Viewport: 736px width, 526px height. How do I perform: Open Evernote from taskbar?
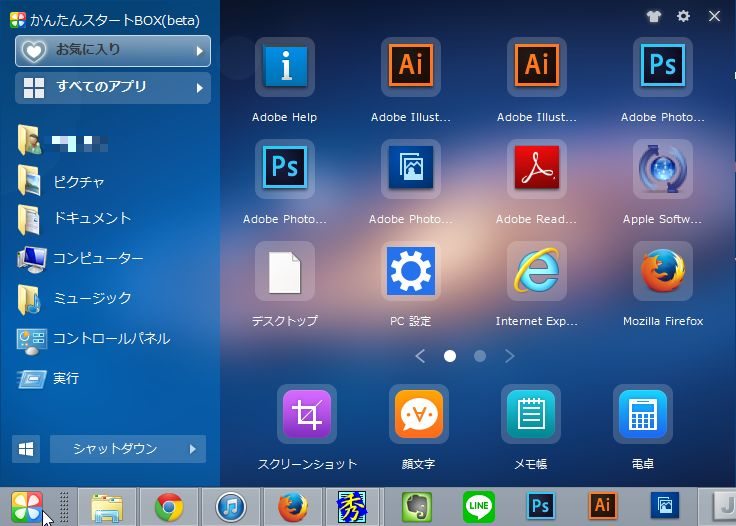pos(416,507)
